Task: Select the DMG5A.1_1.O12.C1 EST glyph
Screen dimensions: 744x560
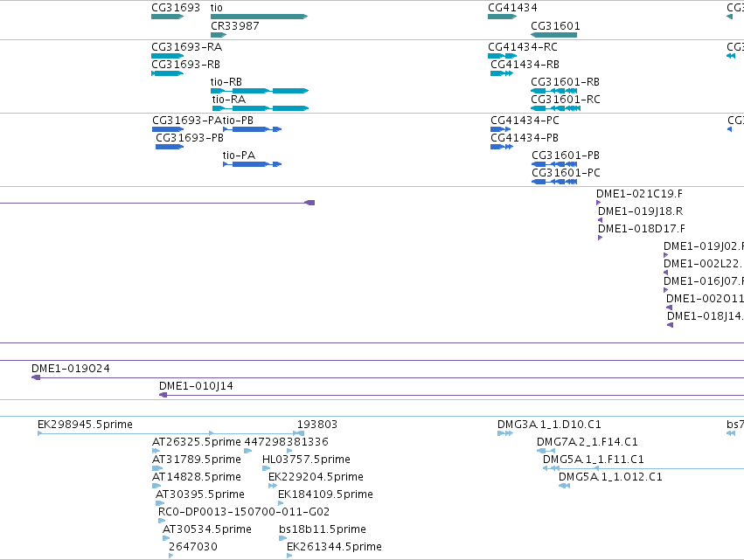Action: tap(564, 486)
